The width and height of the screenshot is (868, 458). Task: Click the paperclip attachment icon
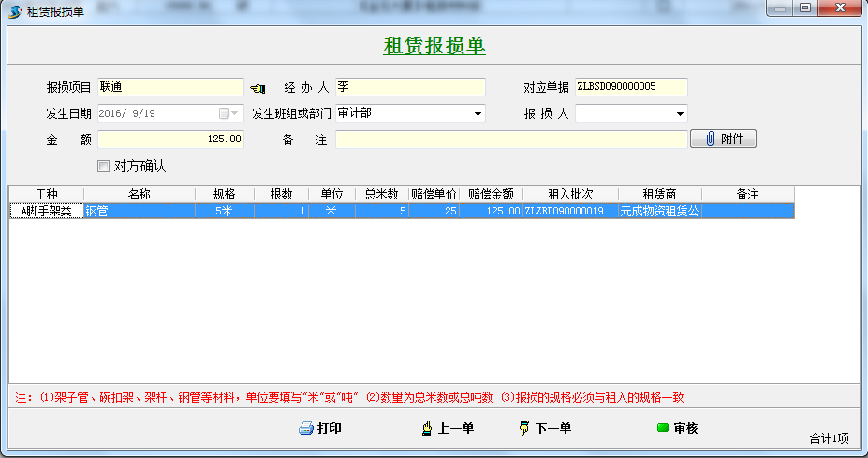pyautogui.click(x=710, y=139)
